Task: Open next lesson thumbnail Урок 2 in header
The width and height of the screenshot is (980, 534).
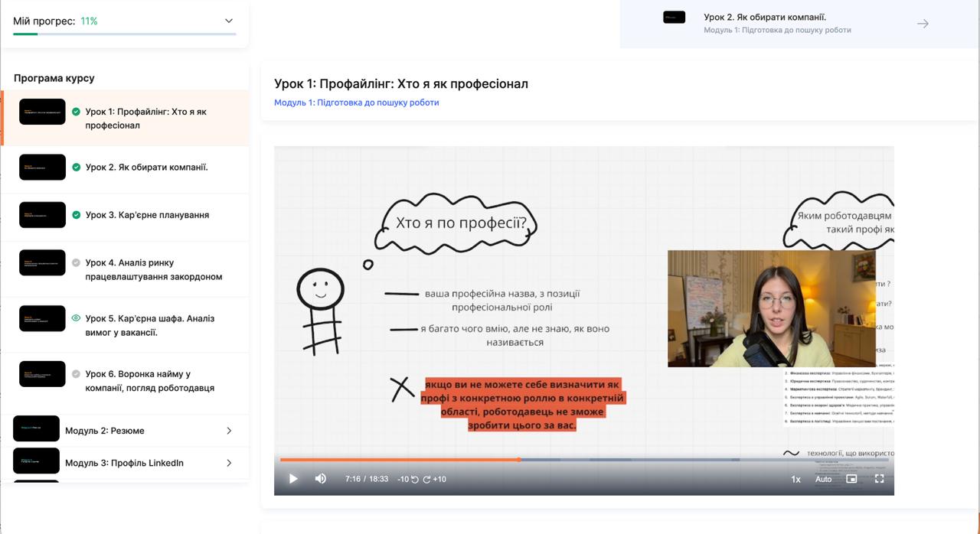Action: pos(675,18)
